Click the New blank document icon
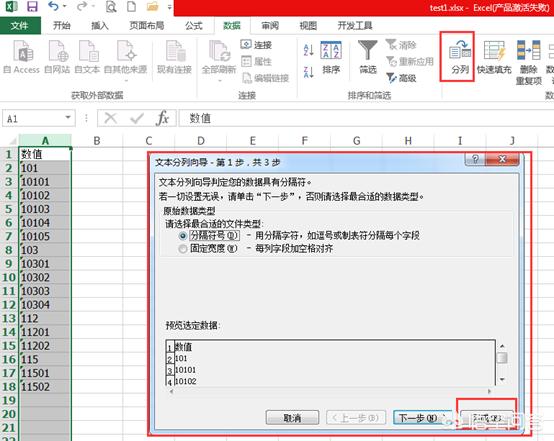This screenshot has height=441, width=554. pyautogui.click(x=131, y=6)
